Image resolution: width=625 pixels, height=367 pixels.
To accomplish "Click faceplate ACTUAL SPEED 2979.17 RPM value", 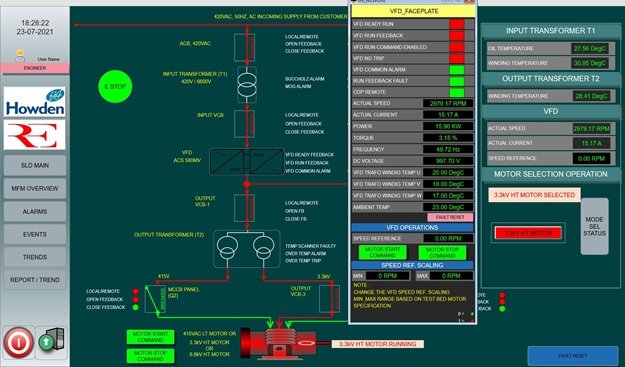I will click(x=448, y=103).
